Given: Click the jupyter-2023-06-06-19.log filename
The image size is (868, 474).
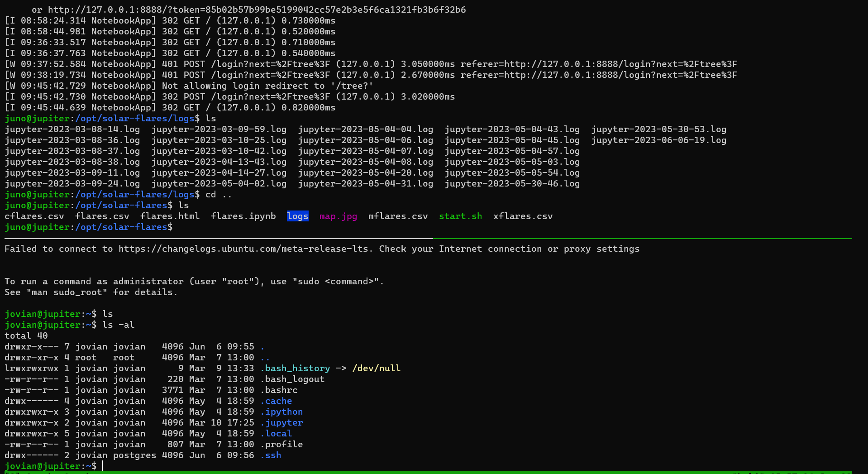Looking at the screenshot, I should pos(659,140).
